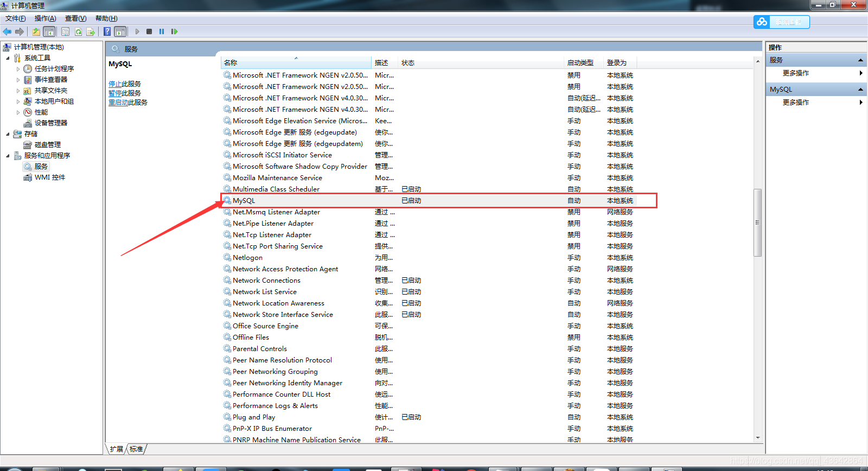The height and width of the screenshot is (471, 868).
Task: Expand the 任务计划程序 tree node
Action: click(x=18, y=69)
